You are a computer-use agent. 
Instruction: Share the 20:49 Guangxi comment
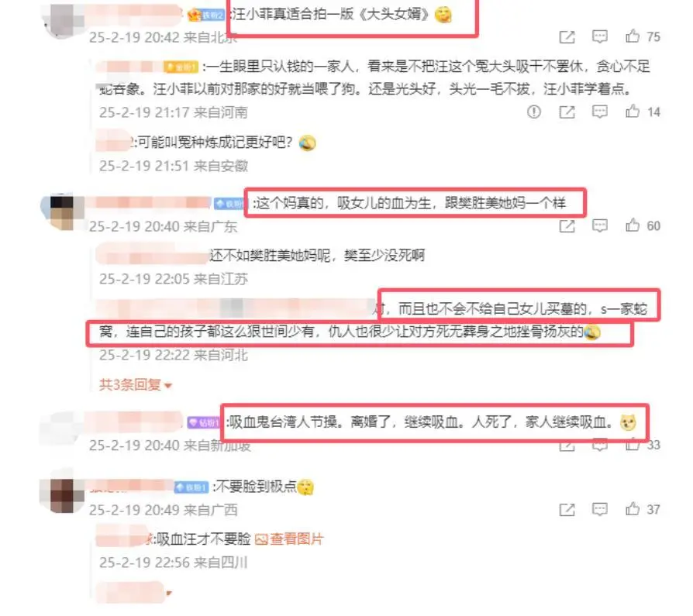pyautogui.click(x=567, y=510)
